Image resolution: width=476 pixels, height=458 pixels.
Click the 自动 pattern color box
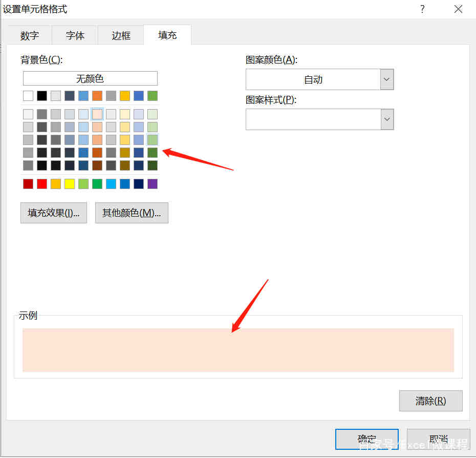[x=313, y=79]
